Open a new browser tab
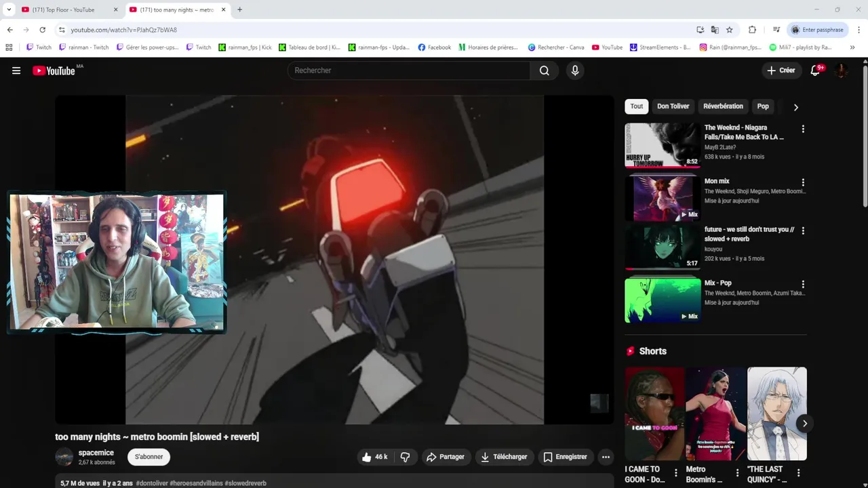Viewport: 868px width, 488px height. [x=239, y=9]
